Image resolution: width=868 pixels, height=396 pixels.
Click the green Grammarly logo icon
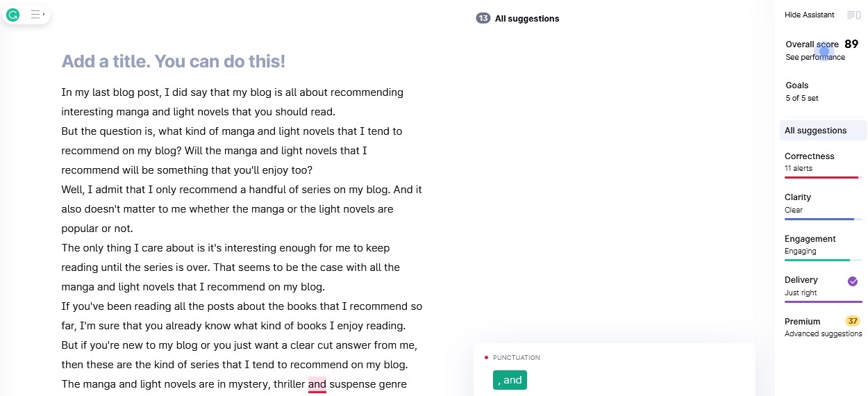point(12,15)
